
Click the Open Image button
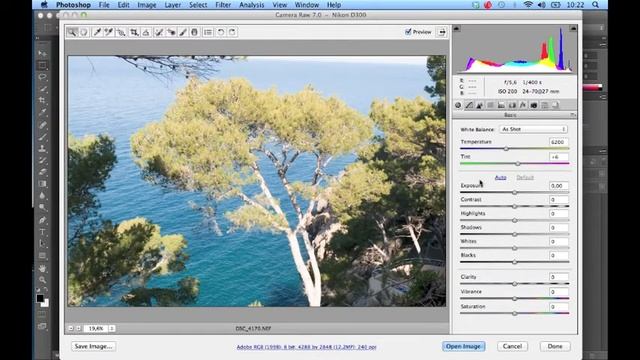pyautogui.click(x=464, y=346)
